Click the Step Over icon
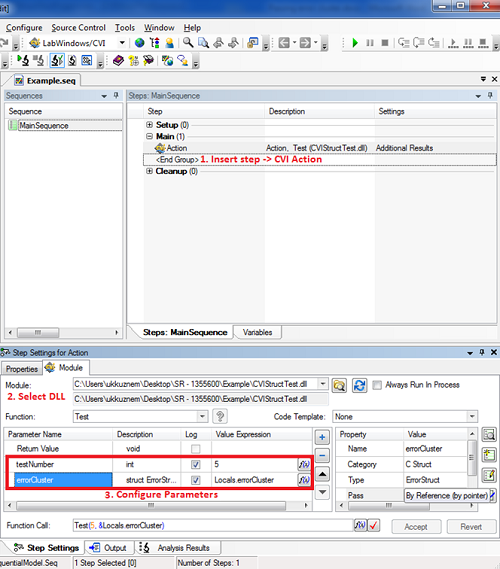The image size is (500, 569). point(418,43)
